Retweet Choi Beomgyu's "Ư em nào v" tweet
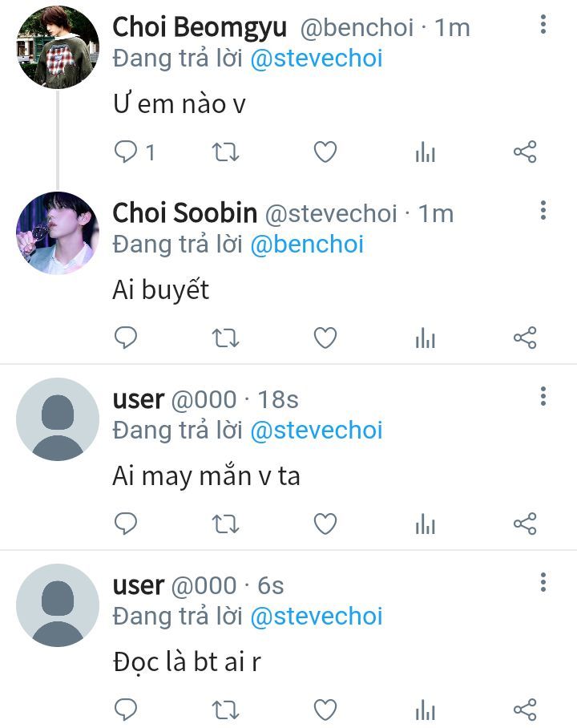Viewport: 577px width, 728px height. [x=225, y=152]
